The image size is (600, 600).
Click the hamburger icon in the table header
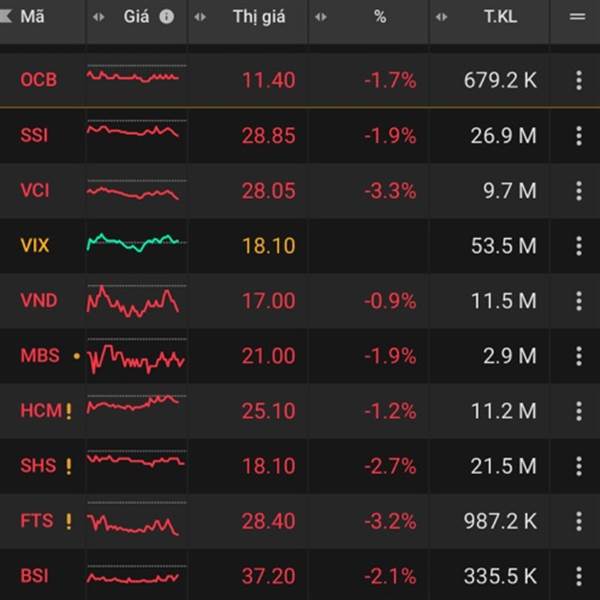pyautogui.click(x=577, y=17)
